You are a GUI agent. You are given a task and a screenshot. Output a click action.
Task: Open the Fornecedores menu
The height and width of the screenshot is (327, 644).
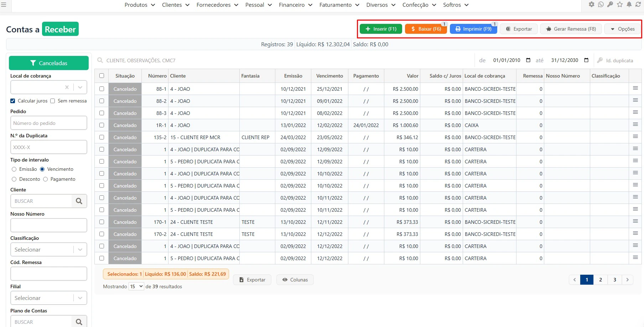(x=217, y=5)
